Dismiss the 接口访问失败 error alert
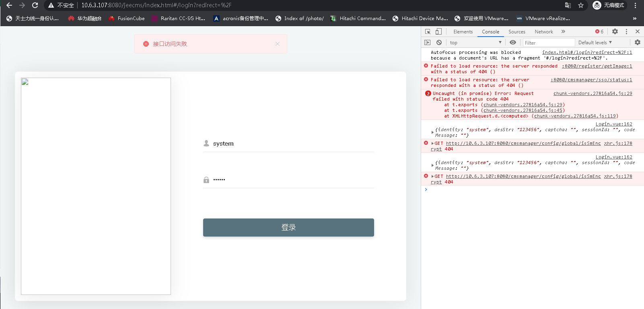Image resolution: width=644 pixels, height=309 pixels. coord(278,44)
